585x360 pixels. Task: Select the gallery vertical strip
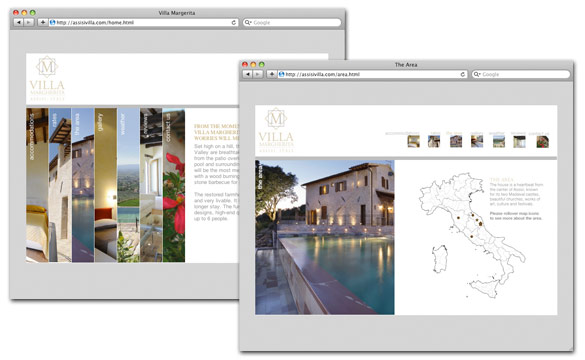click(106, 185)
